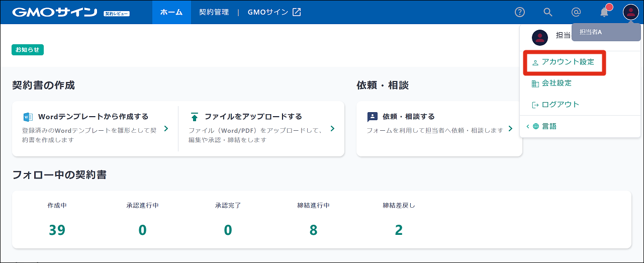Image resolution: width=644 pixels, height=263 pixels.
Task: Click chevron beside Wordテンプレートから作成する
Action: pyautogui.click(x=166, y=129)
